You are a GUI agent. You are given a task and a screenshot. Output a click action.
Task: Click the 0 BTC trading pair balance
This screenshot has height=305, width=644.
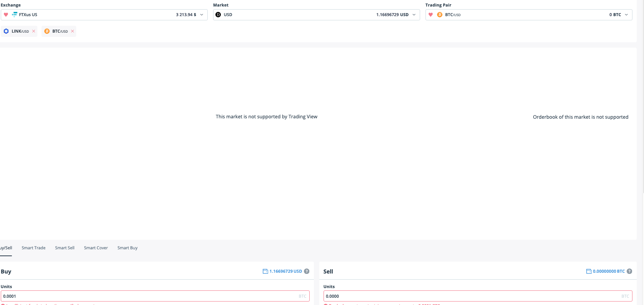[x=615, y=15]
